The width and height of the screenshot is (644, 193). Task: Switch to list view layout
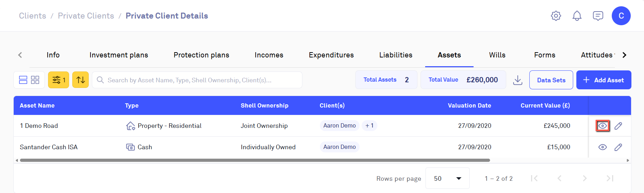coord(23,80)
